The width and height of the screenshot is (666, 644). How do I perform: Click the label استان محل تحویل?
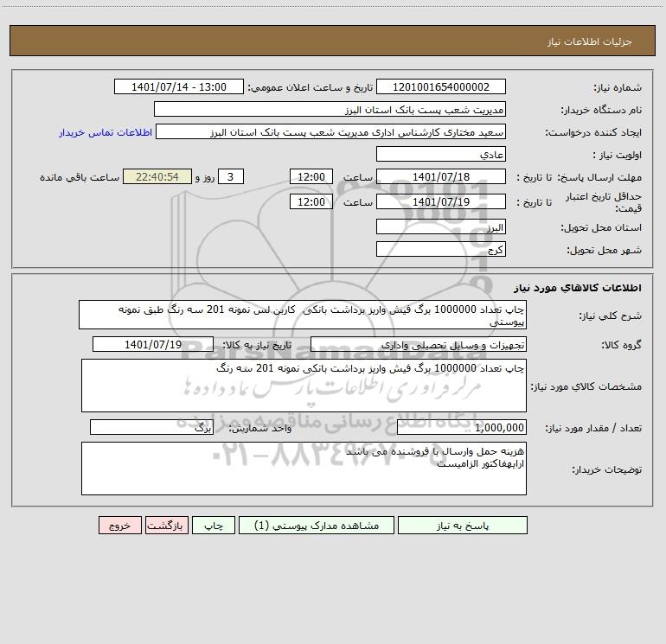click(x=601, y=227)
